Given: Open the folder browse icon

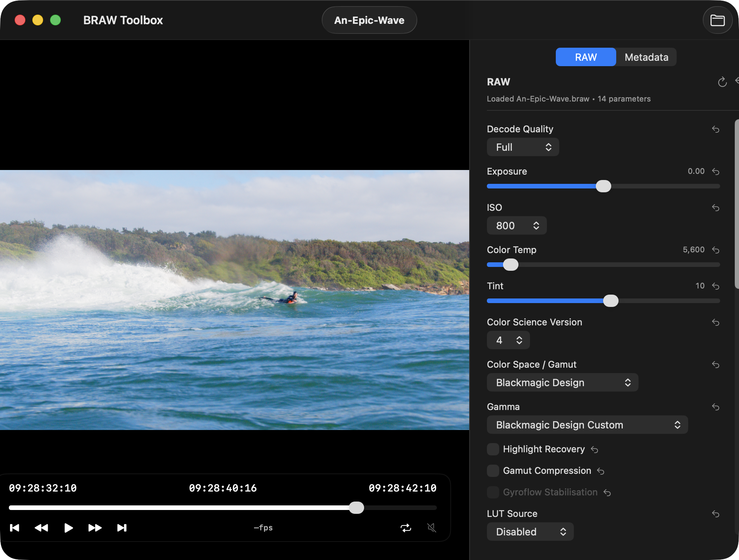Looking at the screenshot, I should pyautogui.click(x=717, y=20).
